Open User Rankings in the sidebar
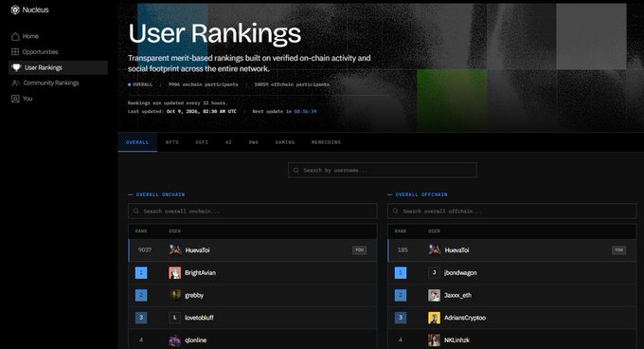 tap(58, 67)
